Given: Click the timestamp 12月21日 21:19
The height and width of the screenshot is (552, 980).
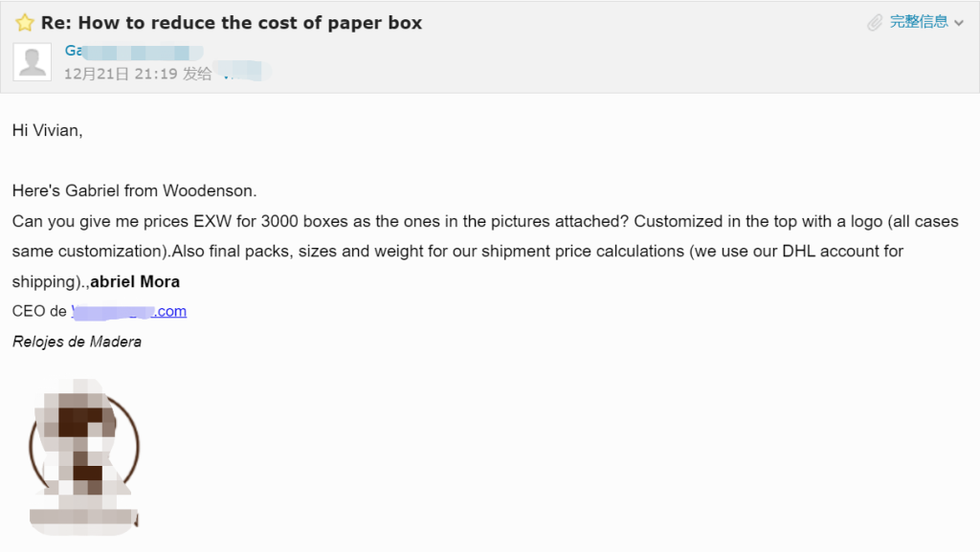Looking at the screenshot, I should click(x=121, y=74).
